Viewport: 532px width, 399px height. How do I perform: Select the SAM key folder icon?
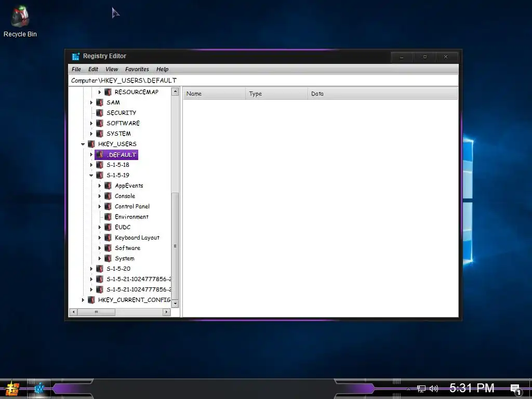pyautogui.click(x=100, y=102)
